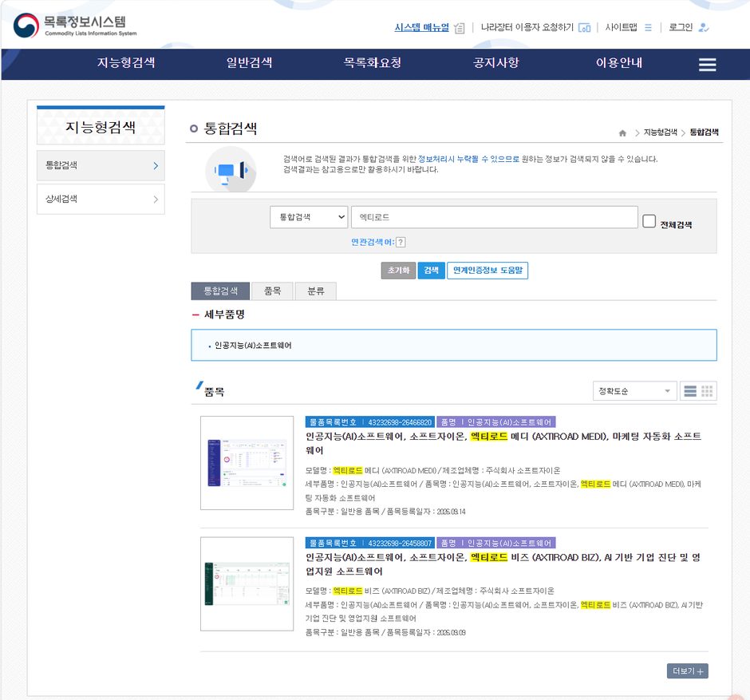Image resolution: width=750 pixels, height=700 pixels.
Task: Switch to the 분류 tab
Action: 315,291
